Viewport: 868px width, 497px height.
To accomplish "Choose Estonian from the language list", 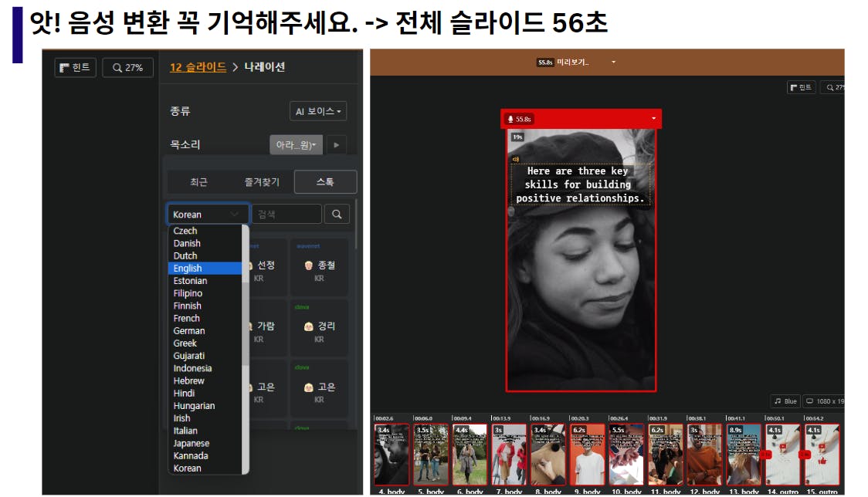I will (x=205, y=281).
